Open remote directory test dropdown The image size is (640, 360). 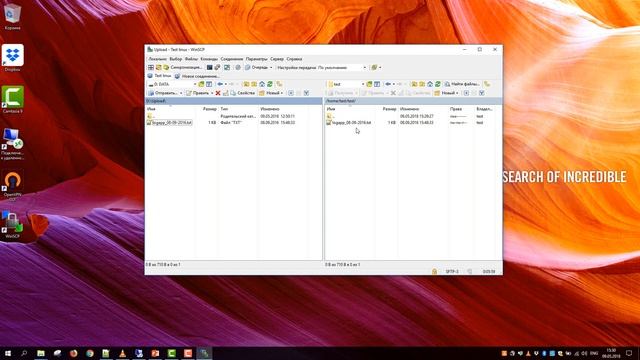click(346, 84)
